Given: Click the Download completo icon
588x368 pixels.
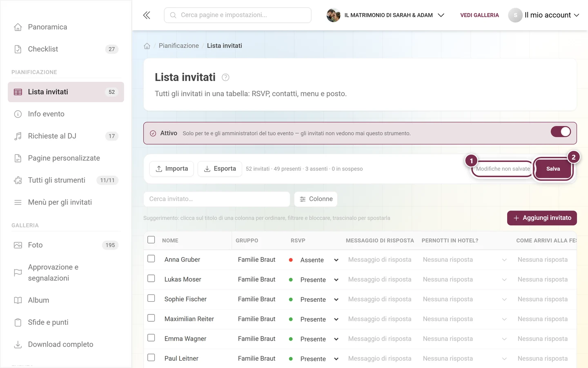Looking at the screenshot, I should [18, 345].
